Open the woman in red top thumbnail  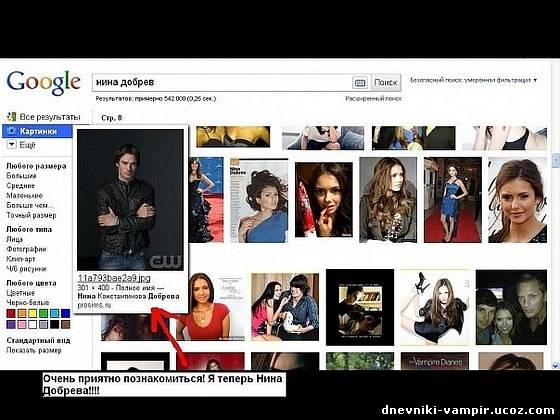coord(210,307)
